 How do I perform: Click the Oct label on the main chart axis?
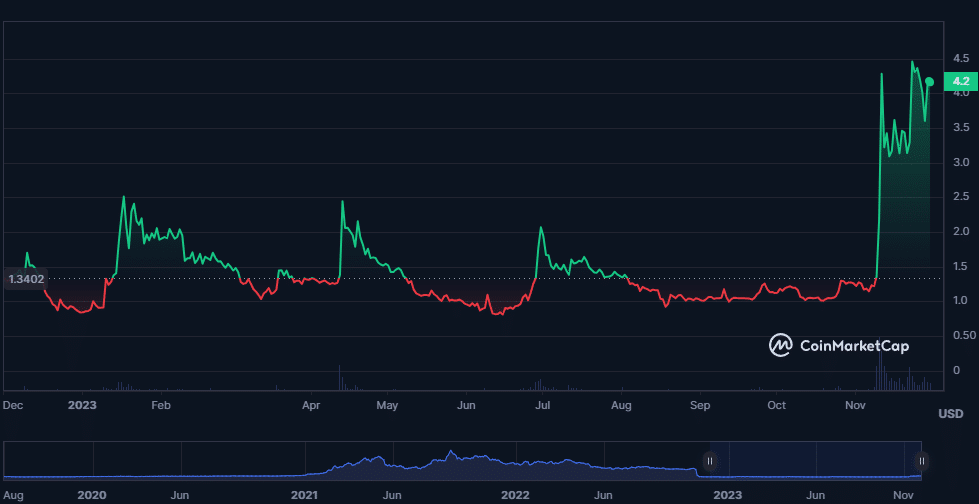point(777,406)
